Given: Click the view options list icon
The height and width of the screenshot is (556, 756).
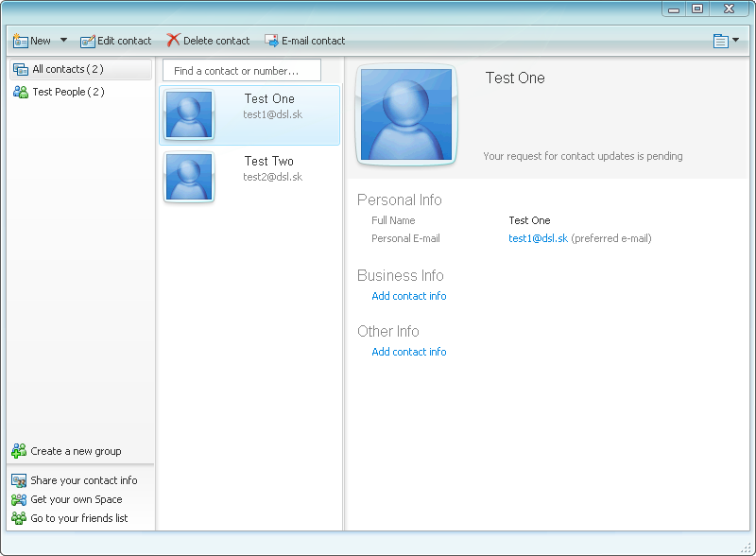Looking at the screenshot, I should click(x=721, y=41).
